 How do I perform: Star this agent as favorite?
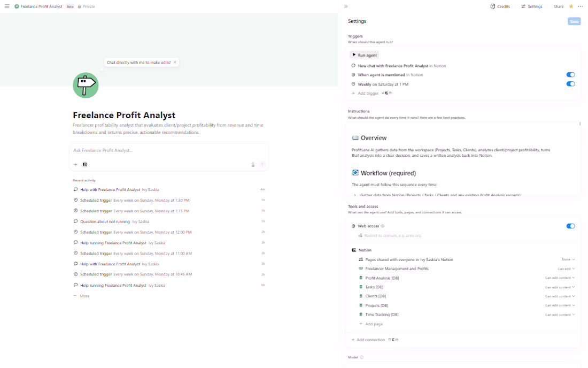571,6
